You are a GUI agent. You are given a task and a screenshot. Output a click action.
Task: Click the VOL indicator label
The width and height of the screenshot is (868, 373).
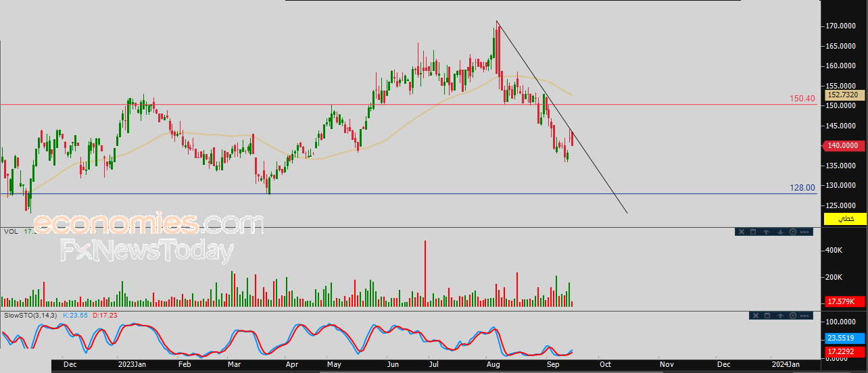11,231
